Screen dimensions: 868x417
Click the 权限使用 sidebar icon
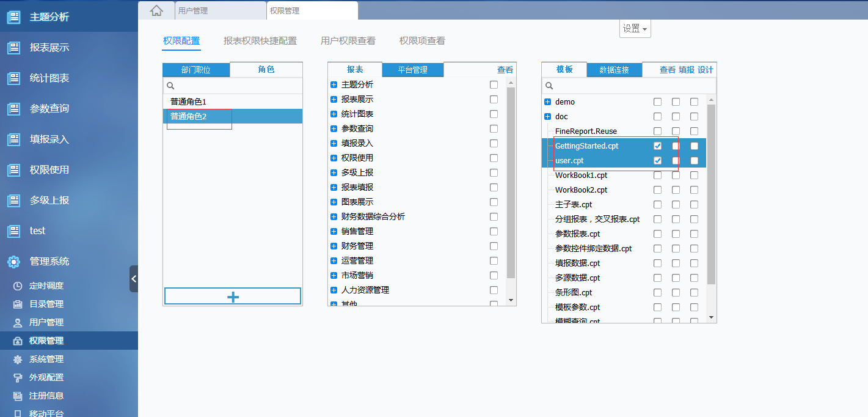(13, 170)
